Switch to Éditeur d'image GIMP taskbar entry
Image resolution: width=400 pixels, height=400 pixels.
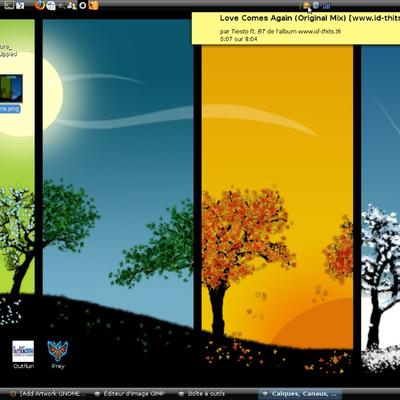coord(131,394)
